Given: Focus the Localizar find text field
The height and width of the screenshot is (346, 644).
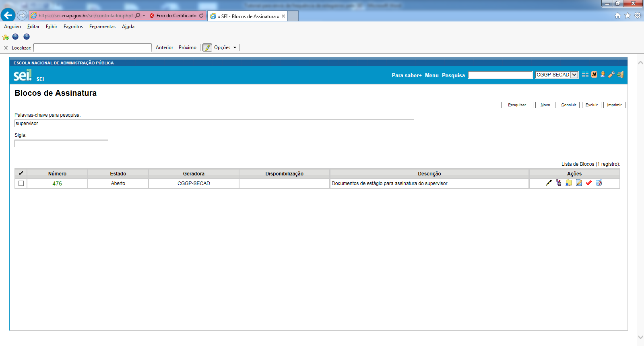Looking at the screenshot, I should click(x=93, y=48).
